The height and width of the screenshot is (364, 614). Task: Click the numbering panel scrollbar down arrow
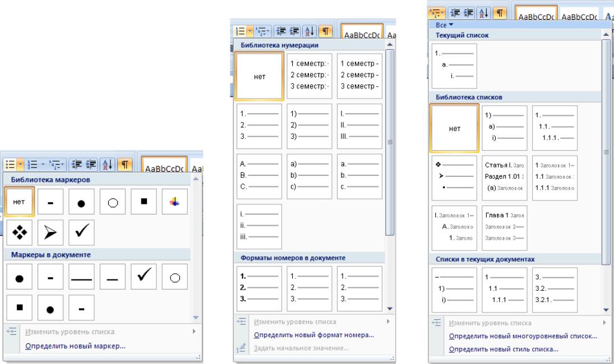(390, 309)
